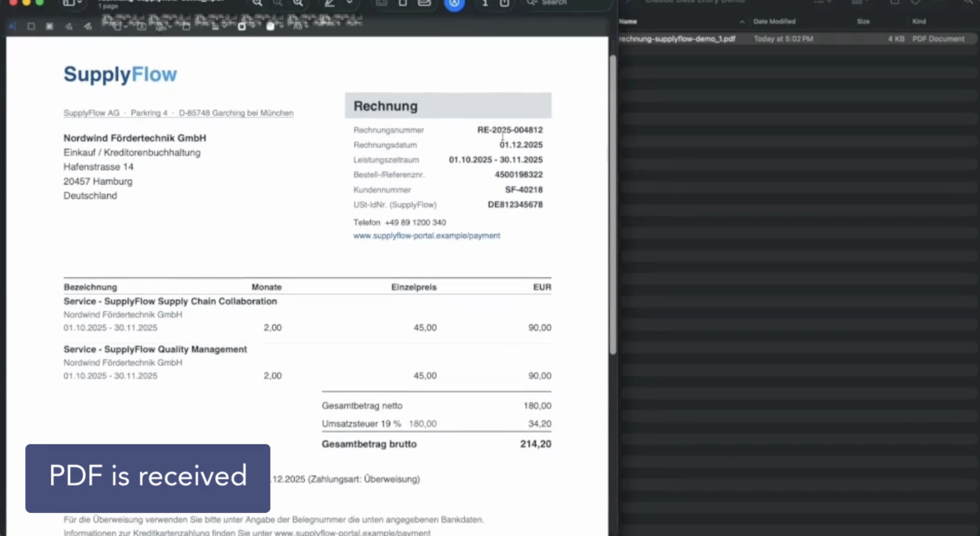The image size is (980, 536).
Task: Click the Leistungszeitraum date range value
Action: tap(496, 160)
